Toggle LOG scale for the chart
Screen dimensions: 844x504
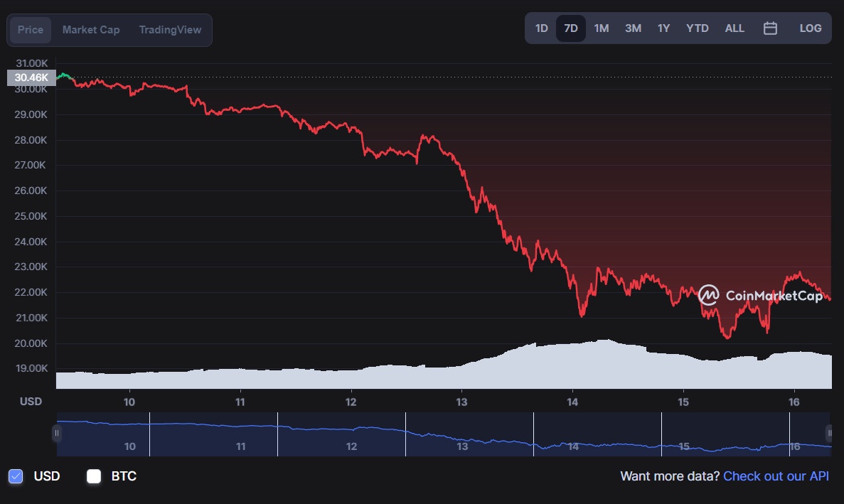click(x=810, y=28)
